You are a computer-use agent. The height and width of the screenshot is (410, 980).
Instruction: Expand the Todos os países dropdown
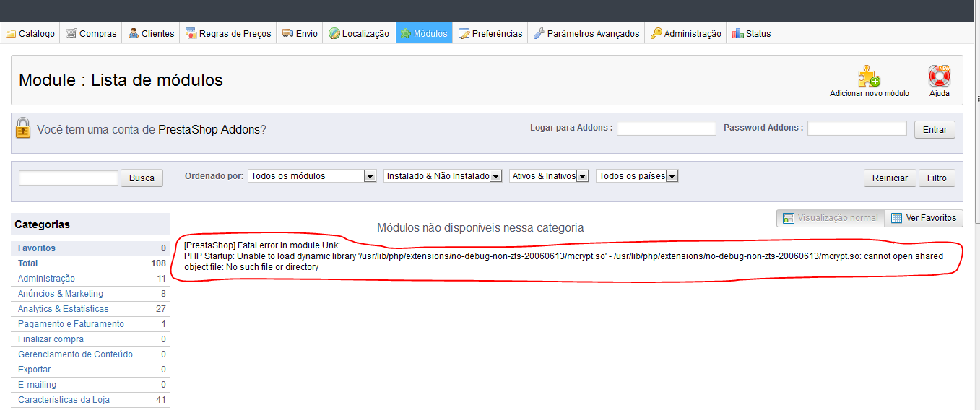pyautogui.click(x=637, y=175)
